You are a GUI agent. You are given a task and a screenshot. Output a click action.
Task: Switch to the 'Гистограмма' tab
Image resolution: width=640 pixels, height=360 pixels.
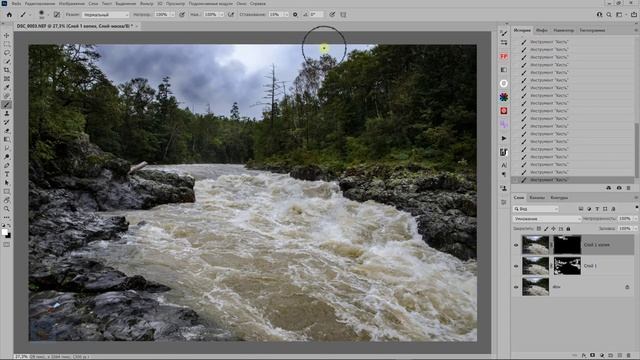592,30
